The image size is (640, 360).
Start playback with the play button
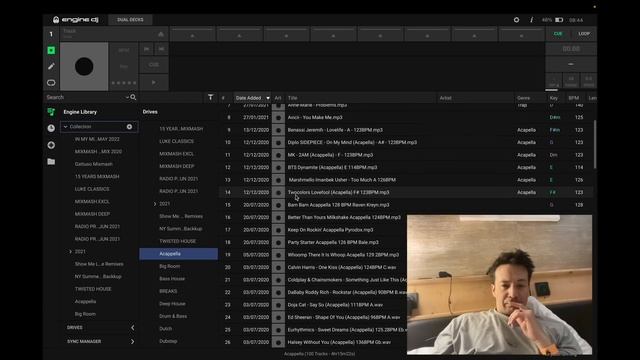(154, 82)
